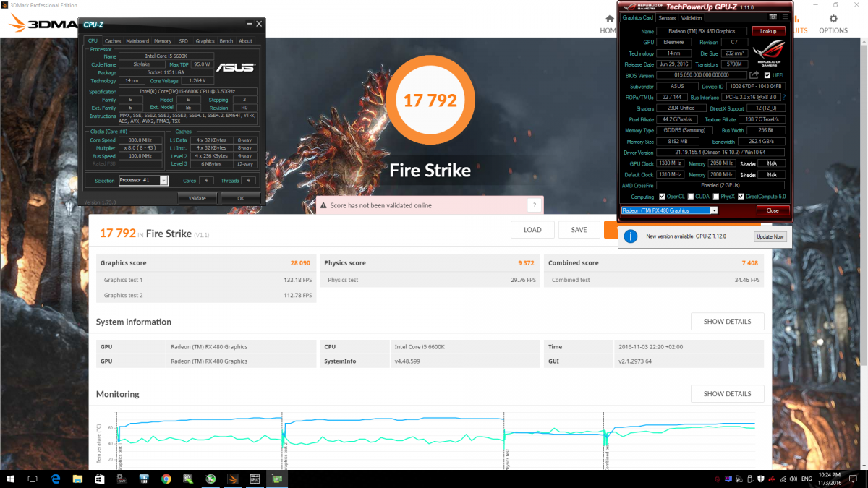The image size is (868, 488).
Task: Click the Driver Version field in GPU-Z
Action: 720,153
